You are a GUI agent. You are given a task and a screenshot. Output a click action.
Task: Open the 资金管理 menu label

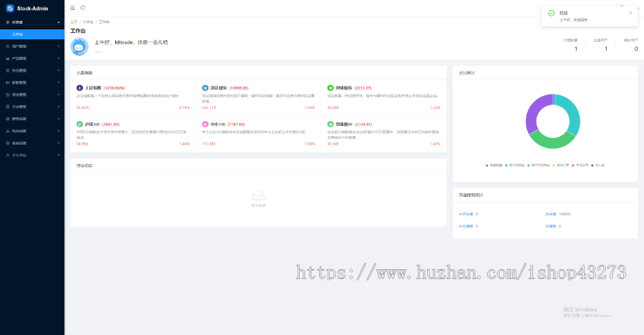pyautogui.click(x=19, y=94)
